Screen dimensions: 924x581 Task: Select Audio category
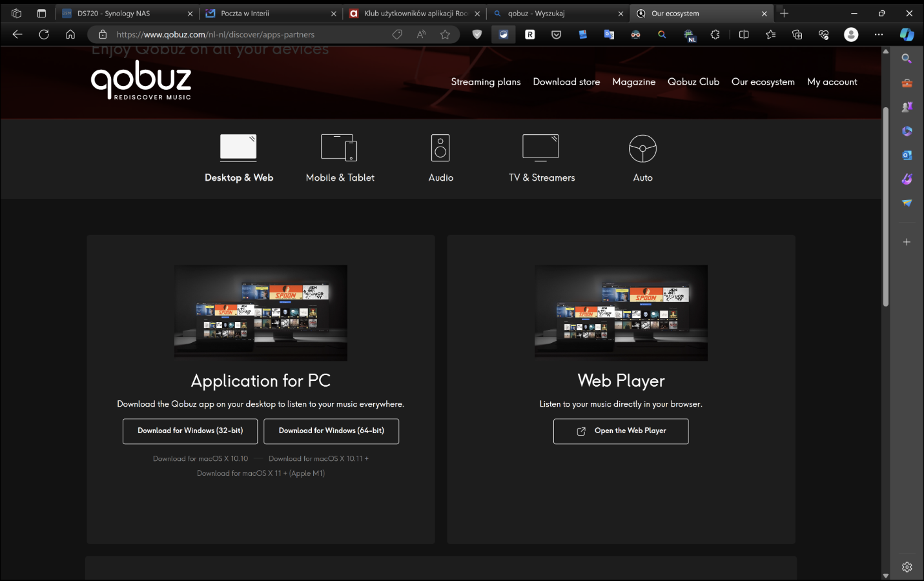point(440,159)
